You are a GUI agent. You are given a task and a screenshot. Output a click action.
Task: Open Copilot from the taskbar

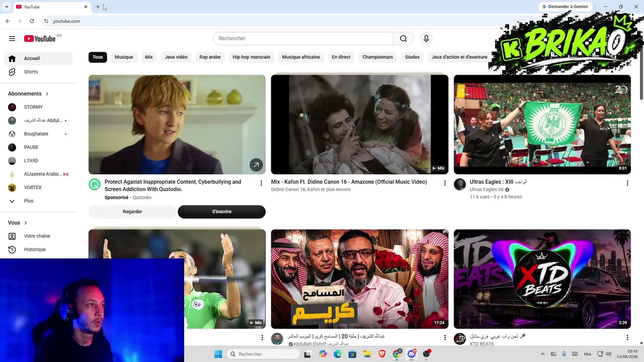(x=323, y=354)
